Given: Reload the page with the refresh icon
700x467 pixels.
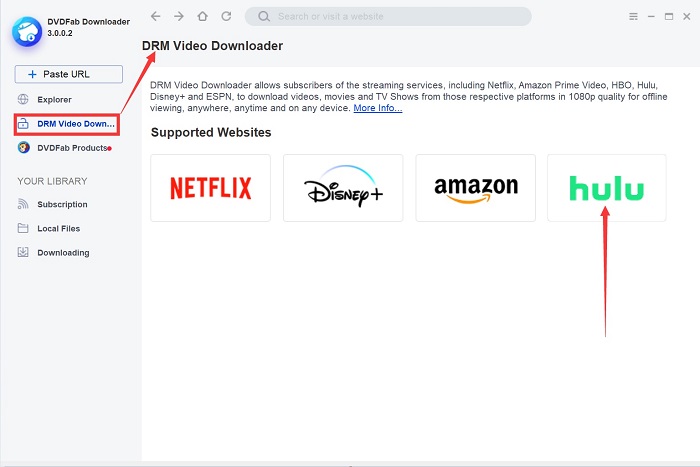Looking at the screenshot, I should pyautogui.click(x=226, y=17).
